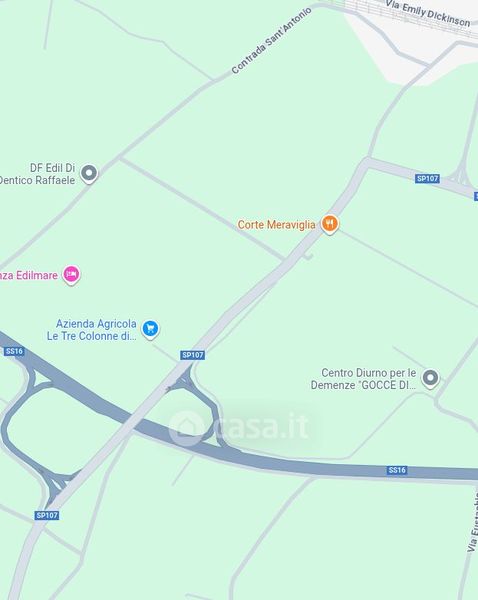
Task: Click the Edilmare pink text label
Action: (29, 276)
